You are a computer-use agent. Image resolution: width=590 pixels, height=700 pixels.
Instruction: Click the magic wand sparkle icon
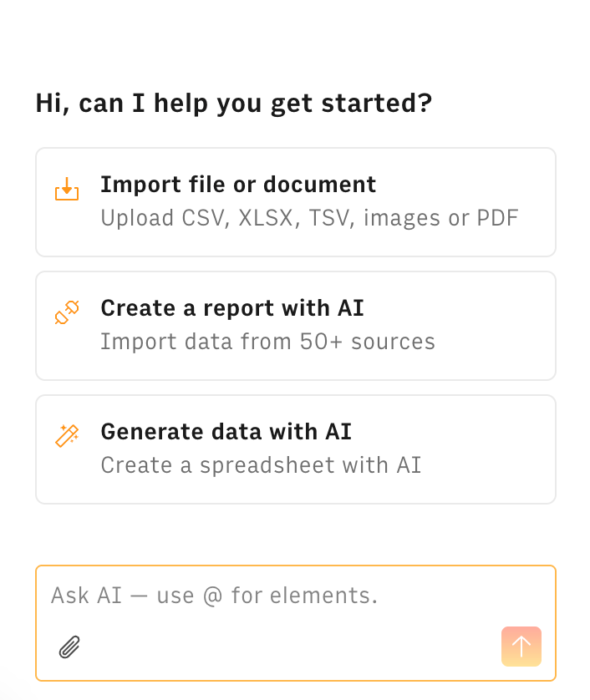pos(67,435)
